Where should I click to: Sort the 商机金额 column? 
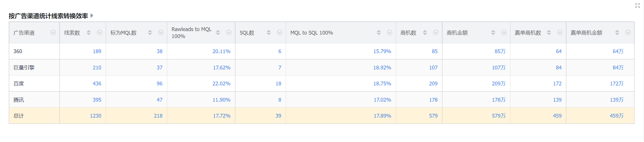493,33
